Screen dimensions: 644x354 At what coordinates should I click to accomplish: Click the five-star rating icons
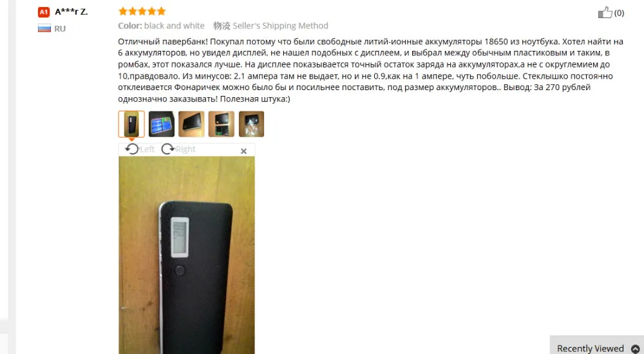click(x=142, y=11)
